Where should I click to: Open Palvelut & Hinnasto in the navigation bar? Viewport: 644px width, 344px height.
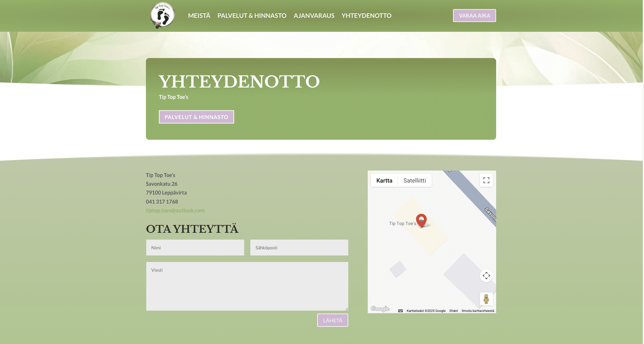(252, 16)
